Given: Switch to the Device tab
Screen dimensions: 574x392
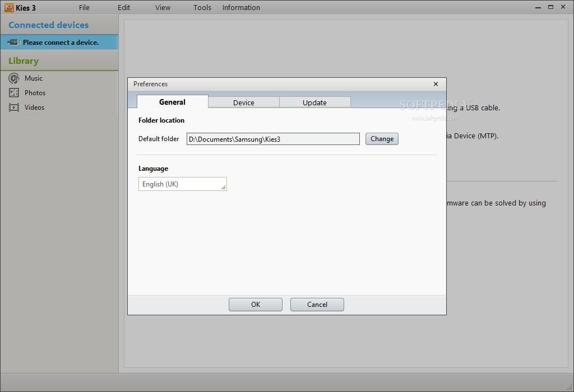Looking at the screenshot, I should tap(244, 102).
